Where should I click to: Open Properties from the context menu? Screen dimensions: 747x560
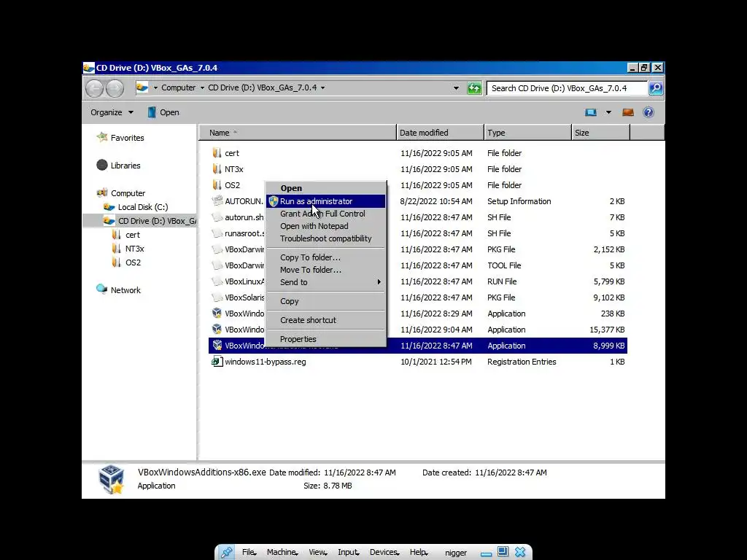pyautogui.click(x=326, y=339)
